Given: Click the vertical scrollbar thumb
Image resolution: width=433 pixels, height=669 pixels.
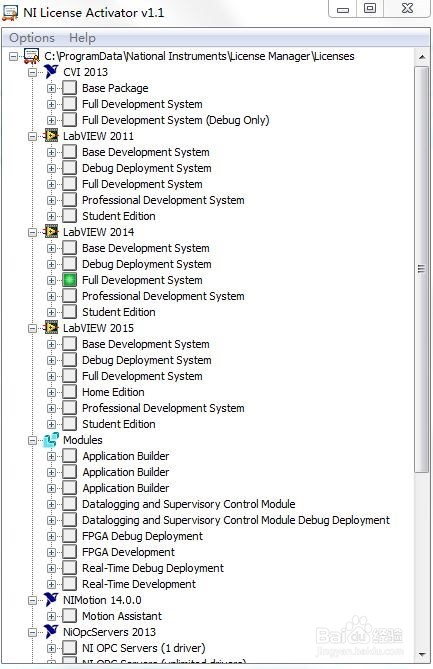Looking at the screenshot, I should click(x=421, y=269).
